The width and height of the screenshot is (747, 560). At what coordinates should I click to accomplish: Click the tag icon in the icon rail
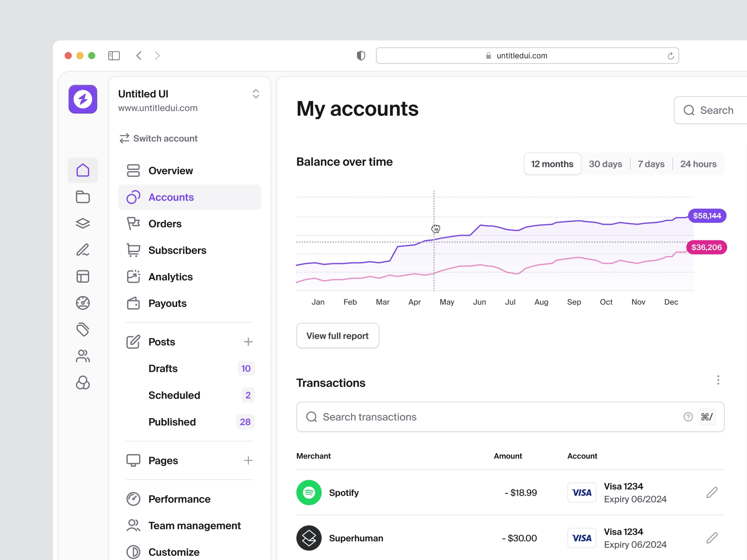82,329
